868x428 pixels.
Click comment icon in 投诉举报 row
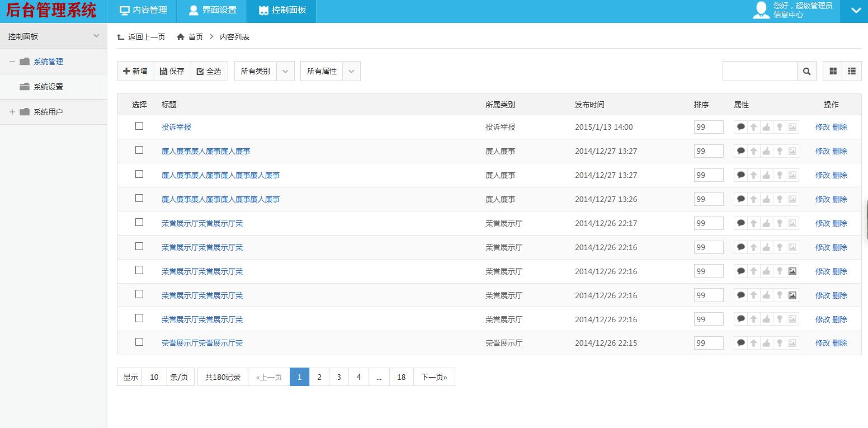click(741, 127)
